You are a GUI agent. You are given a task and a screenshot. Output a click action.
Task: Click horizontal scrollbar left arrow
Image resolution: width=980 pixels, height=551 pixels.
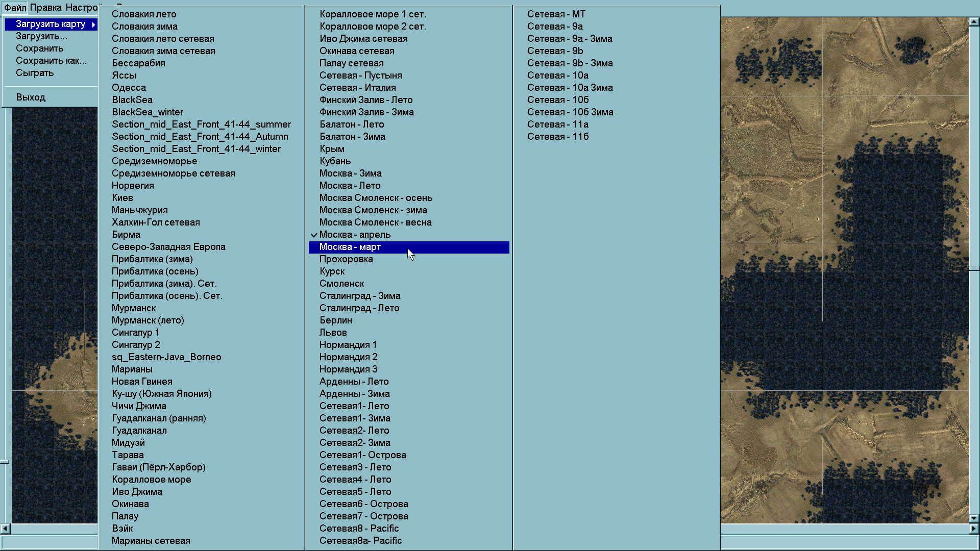click(5, 529)
